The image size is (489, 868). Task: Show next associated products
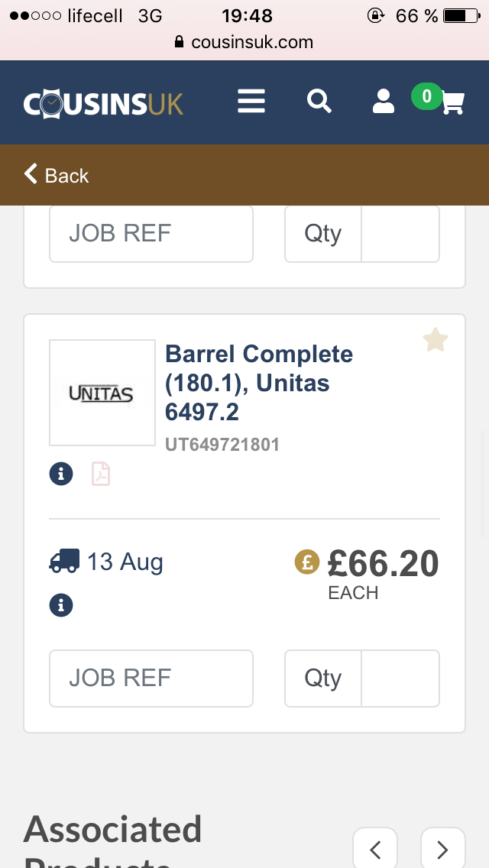[x=442, y=848]
